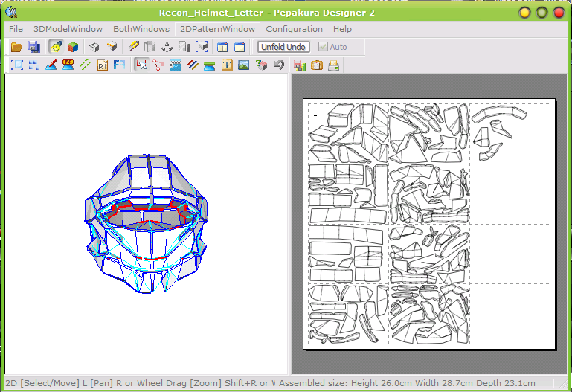The width and height of the screenshot is (572, 392).
Task: Click the yellow minimize window button
Action: pyautogui.click(x=524, y=13)
